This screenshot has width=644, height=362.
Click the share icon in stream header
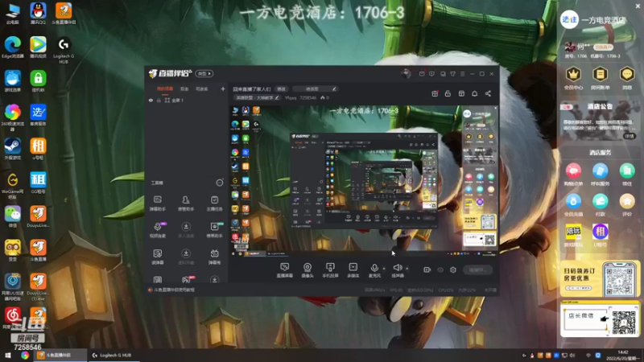(488, 93)
